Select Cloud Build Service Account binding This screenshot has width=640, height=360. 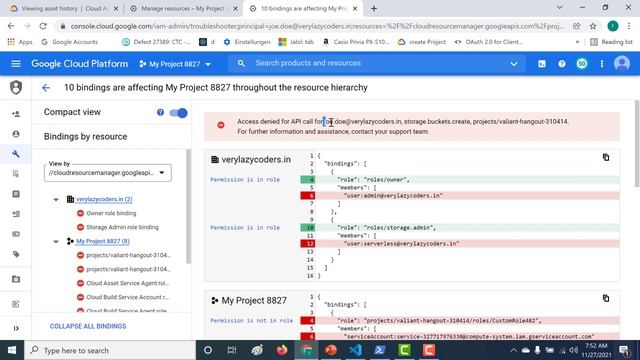[x=123, y=297]
